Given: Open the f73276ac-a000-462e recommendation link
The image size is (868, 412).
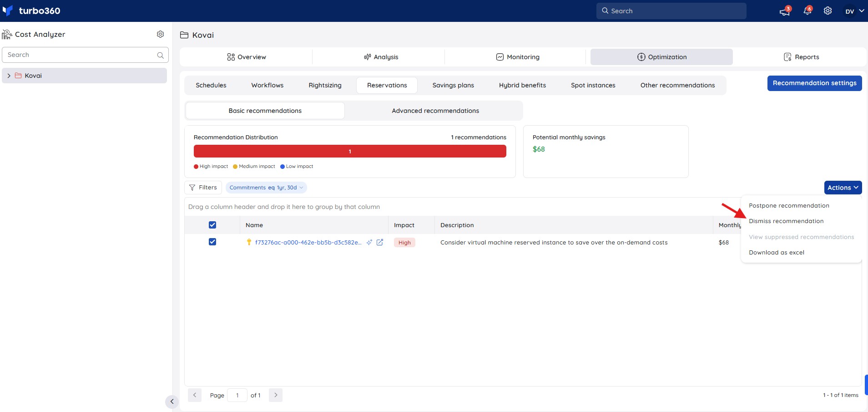Looking at the screenshot, I should pos(308,243).
